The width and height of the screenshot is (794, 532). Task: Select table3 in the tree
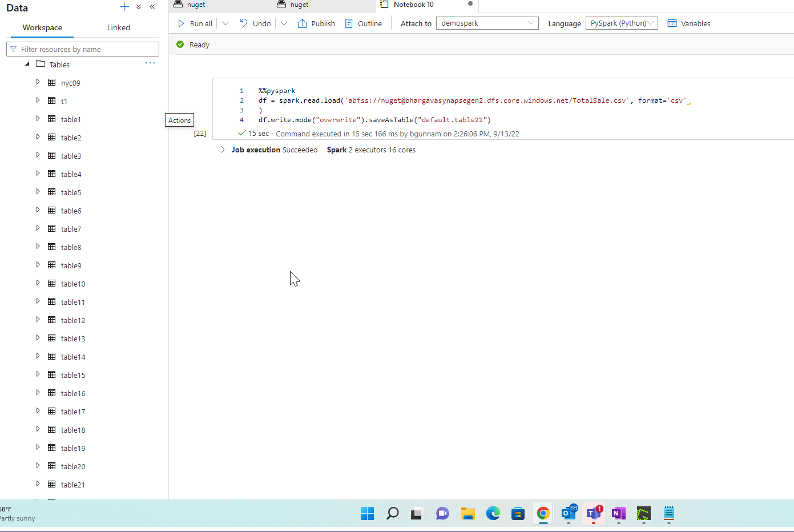coord(71,156)
